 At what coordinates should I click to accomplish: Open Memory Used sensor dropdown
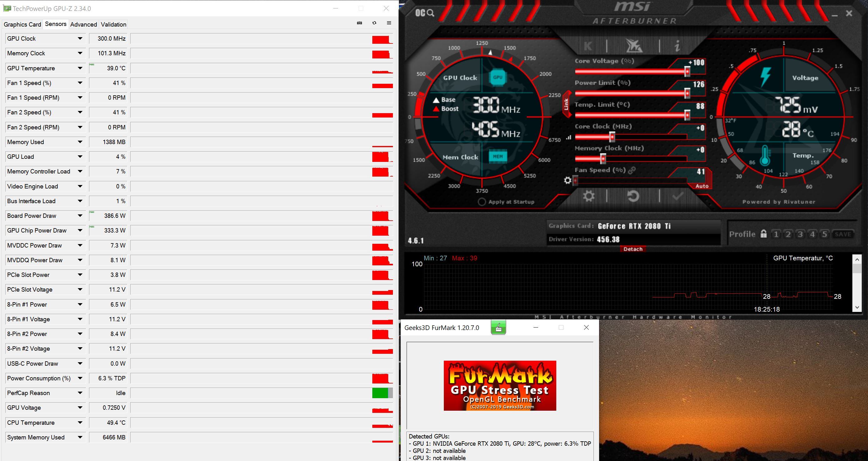(80, 142)
